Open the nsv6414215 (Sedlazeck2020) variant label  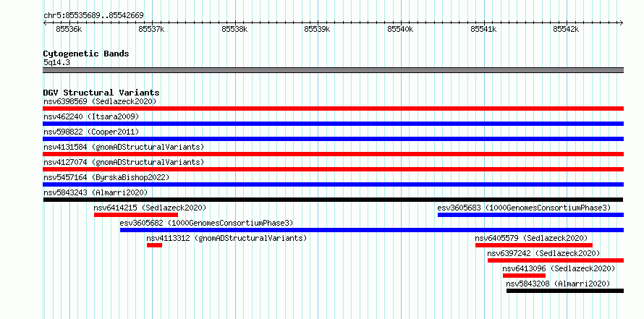[x=150, y=208]
